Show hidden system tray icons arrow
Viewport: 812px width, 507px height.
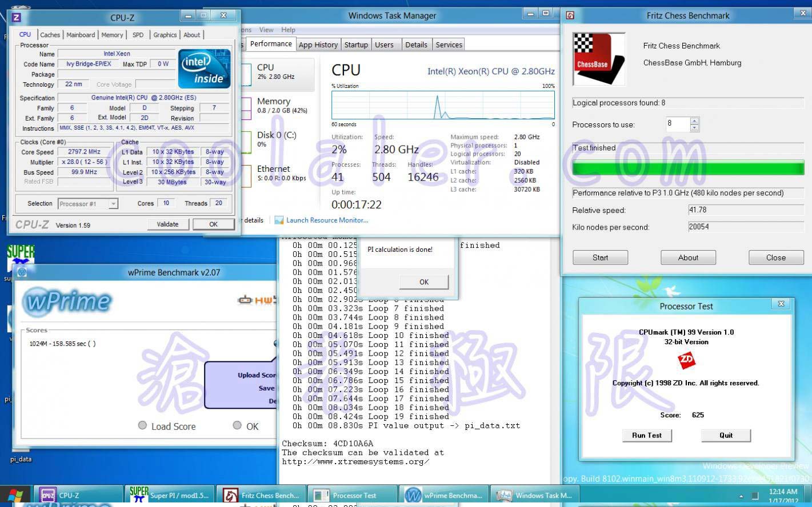point(741,496)
